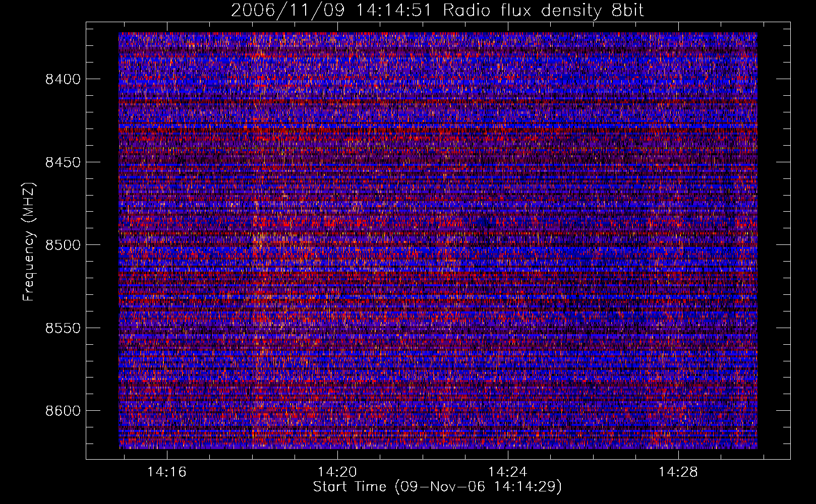Click the 8600 frequency tick label

[63, 411]
